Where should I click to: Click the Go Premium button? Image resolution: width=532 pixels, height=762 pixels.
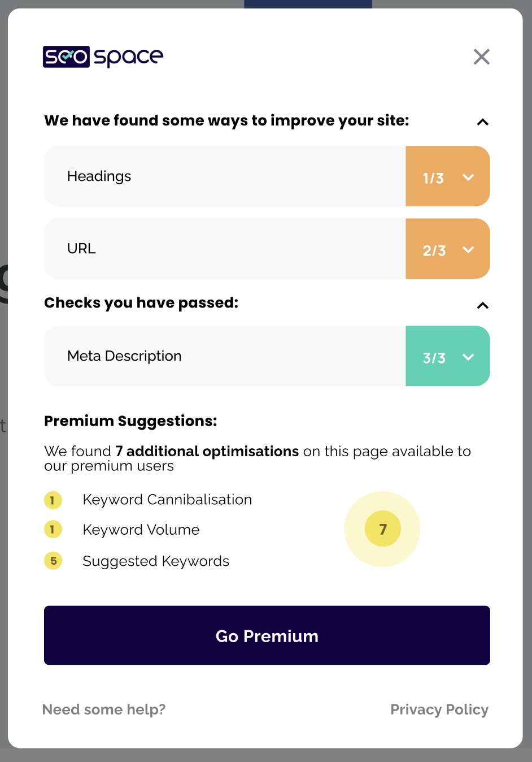tap(267, 635)
